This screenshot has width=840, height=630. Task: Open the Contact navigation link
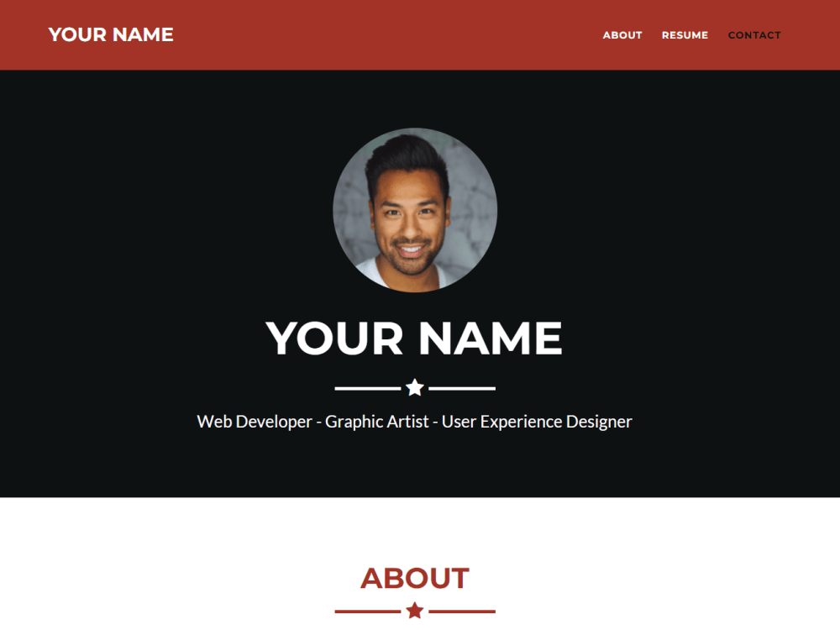click(754, 34)
